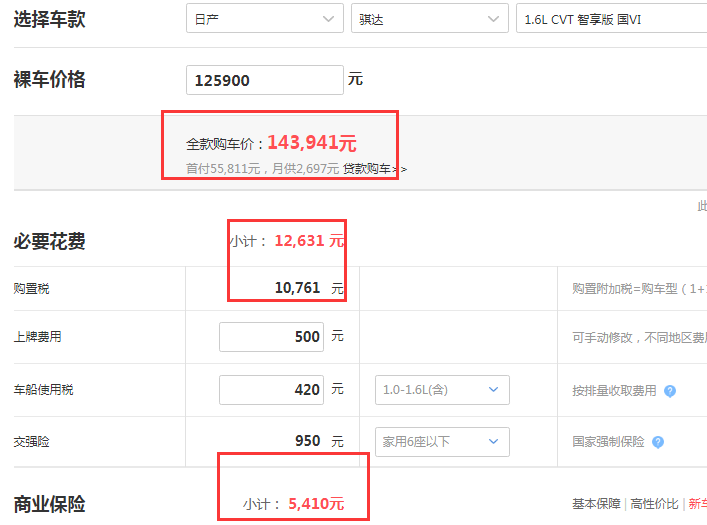Open the 骐达 model dropdown

(x=430, y=18)
